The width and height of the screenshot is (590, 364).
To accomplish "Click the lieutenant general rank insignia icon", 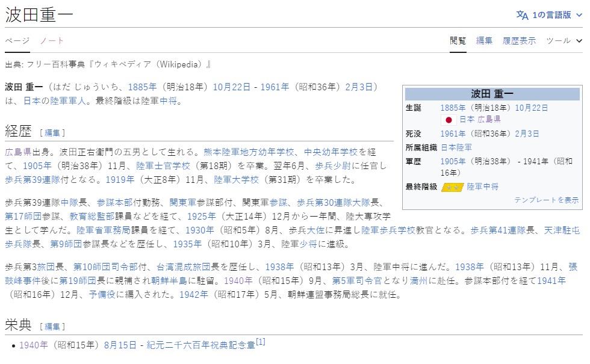I will (452, 187).
